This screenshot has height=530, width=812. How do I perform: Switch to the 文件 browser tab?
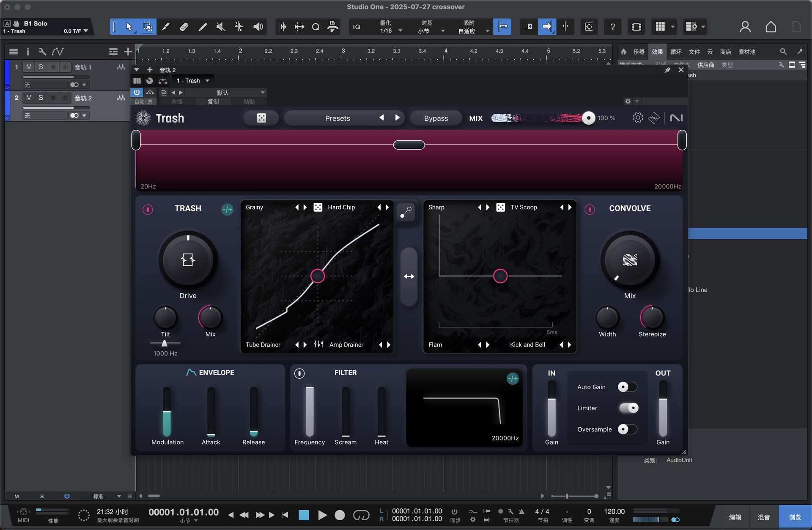694,52
